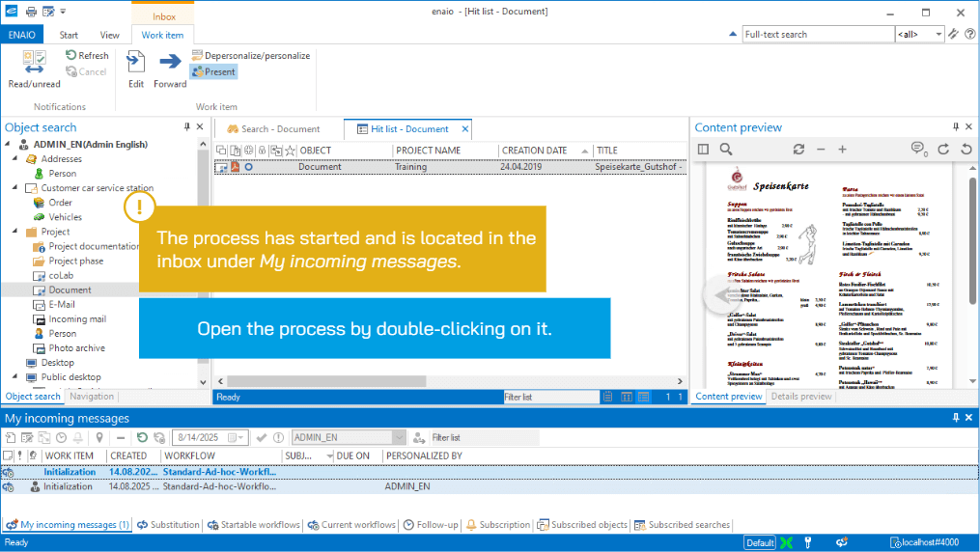980x552 pixels.
Task: Toggle sidebar panel icon in Content preview
Action: 703,150
